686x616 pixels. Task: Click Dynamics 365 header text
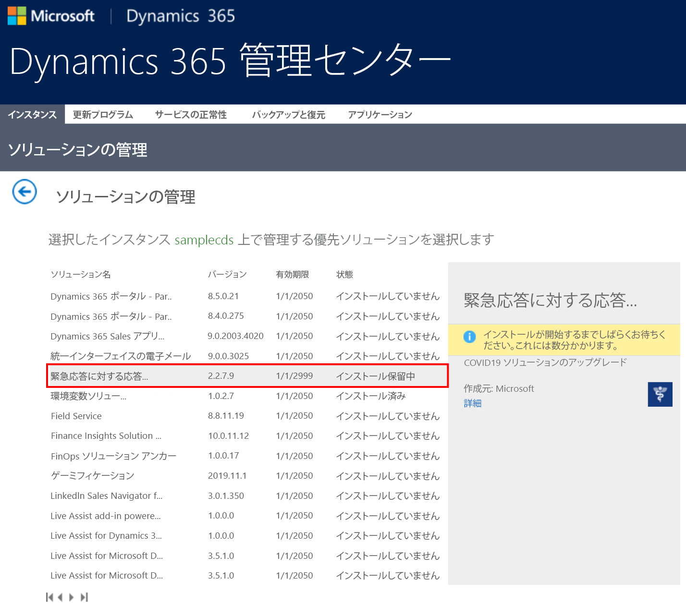coord(181,16)
